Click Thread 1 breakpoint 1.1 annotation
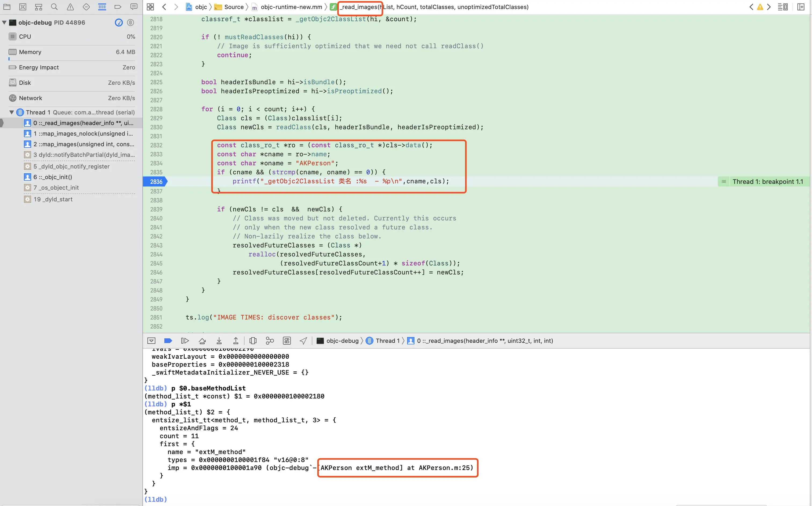The width and height of the screenshot is (812, 506). (767, 182)
